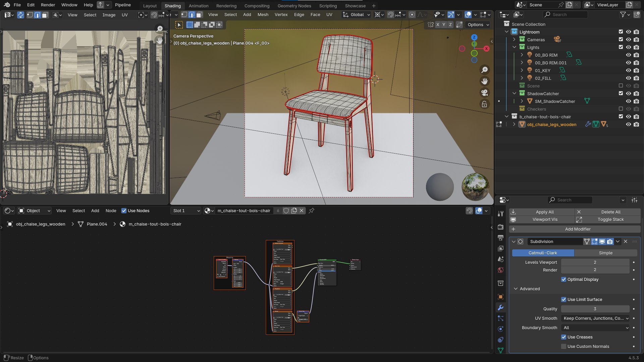
Task: Toggle Use Nodes checkbox
Action: [x=124, y=210]
